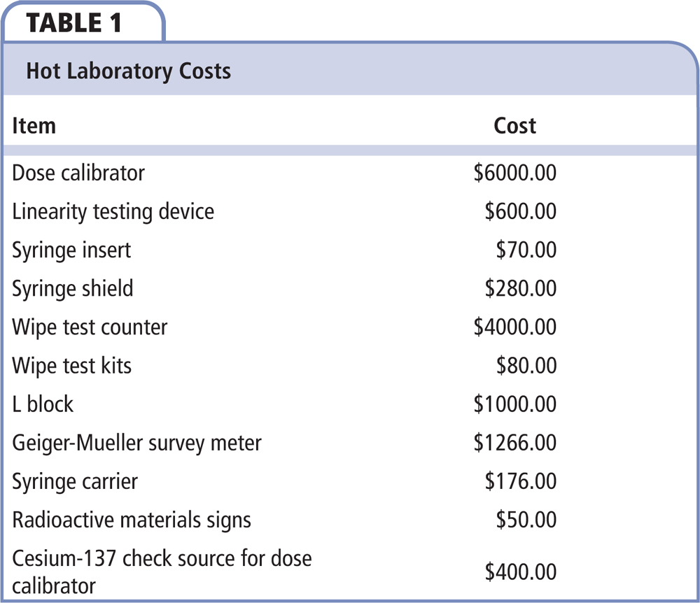The image size is (700, 603).
Task: Click the $6000.00 cost value
Action: (x=514, y=173)
